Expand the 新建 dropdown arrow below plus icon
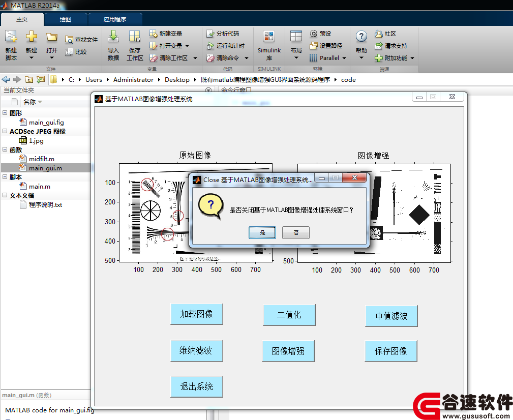The width and height of the screenshot is (513, 420). pyautogui.click(x=32, y=58)
